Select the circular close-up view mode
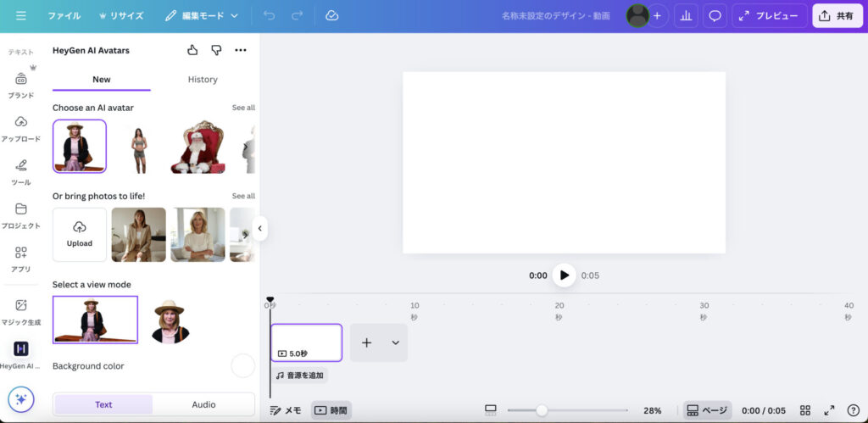868x423 pixels. point(168,320)
